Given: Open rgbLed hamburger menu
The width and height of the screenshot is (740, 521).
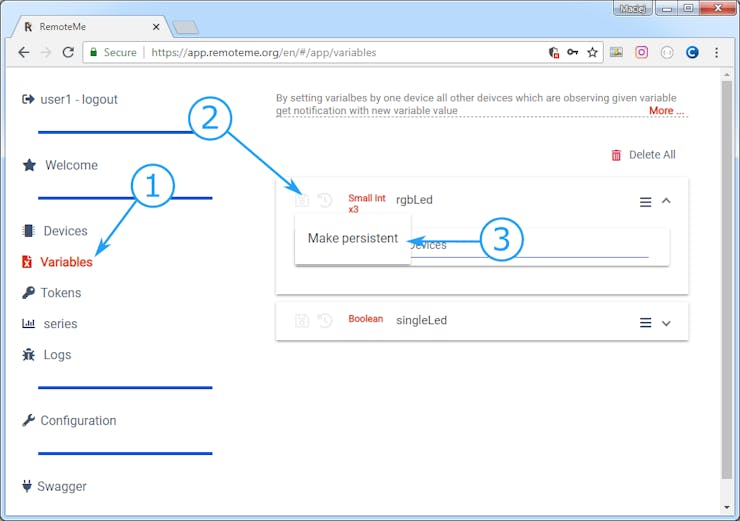Looking at the screenshot, I should coord(646,202).
